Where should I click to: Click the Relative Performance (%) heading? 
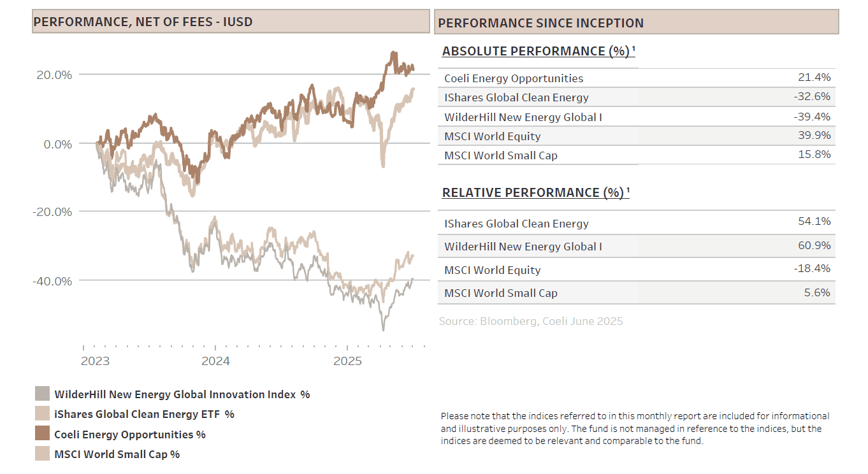[x=535, y=192]
